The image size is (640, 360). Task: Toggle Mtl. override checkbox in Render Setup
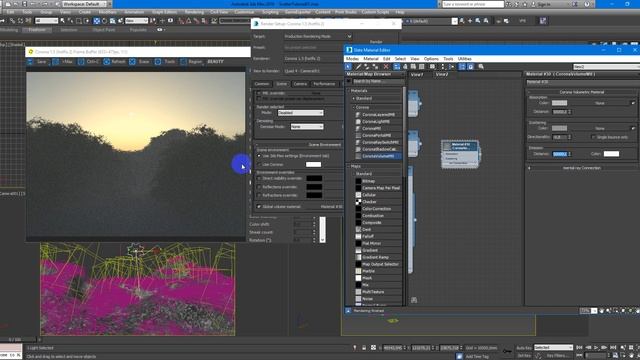(x=259, y=93)
